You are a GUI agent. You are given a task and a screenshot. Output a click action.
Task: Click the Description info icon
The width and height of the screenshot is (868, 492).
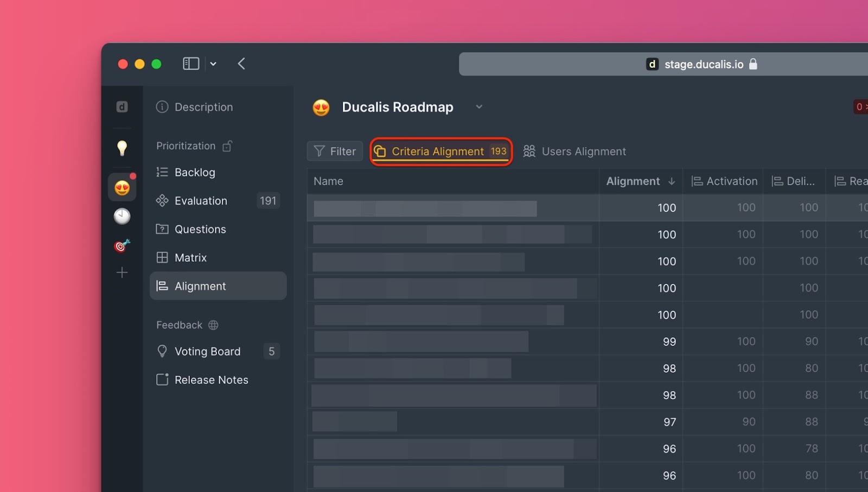pos(162,107)
